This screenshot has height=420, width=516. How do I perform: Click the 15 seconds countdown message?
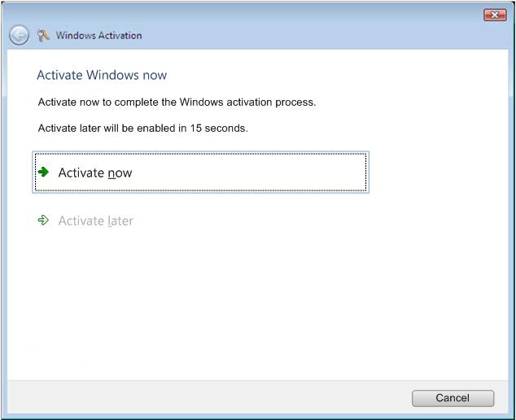(142, 128)
